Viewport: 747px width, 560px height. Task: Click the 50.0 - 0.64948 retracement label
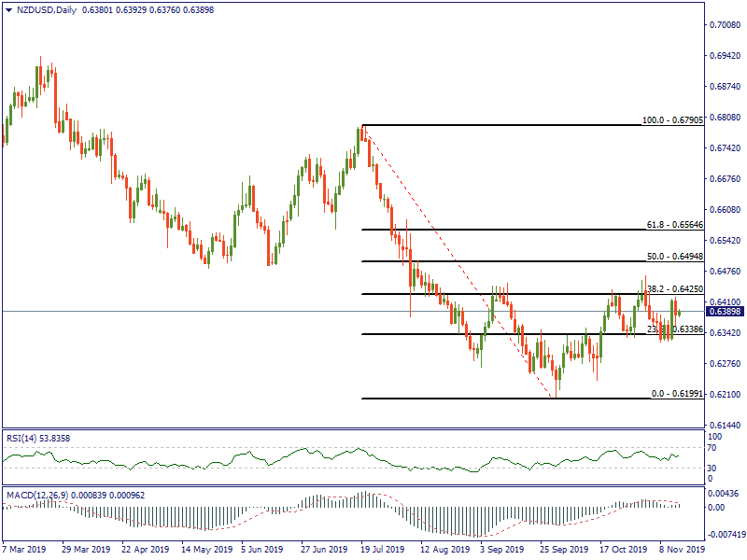[x=673, y=256]
